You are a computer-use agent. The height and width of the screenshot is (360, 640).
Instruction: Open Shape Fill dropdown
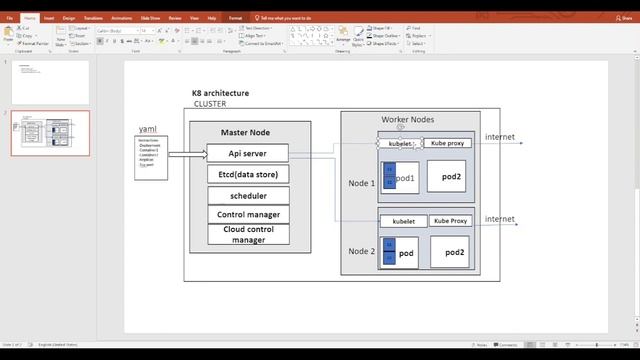[x=380, y=28]
